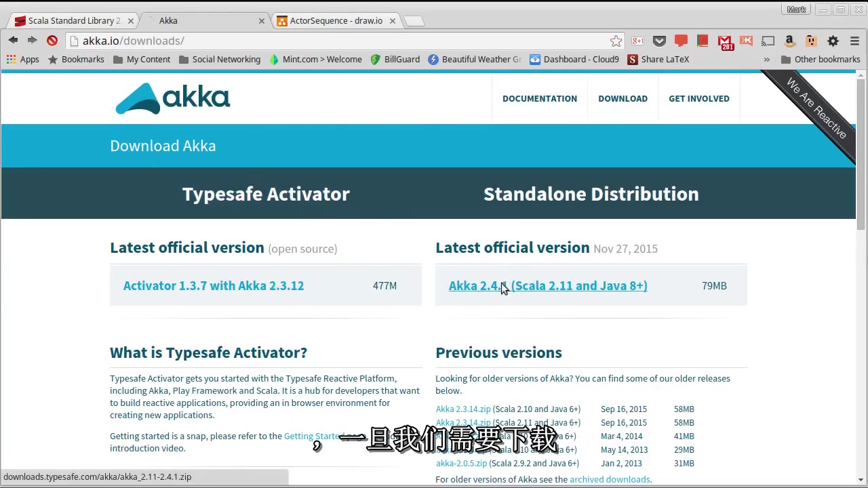Click the Download Akka banner title
The image size is (868, 488).
[163, 146]
